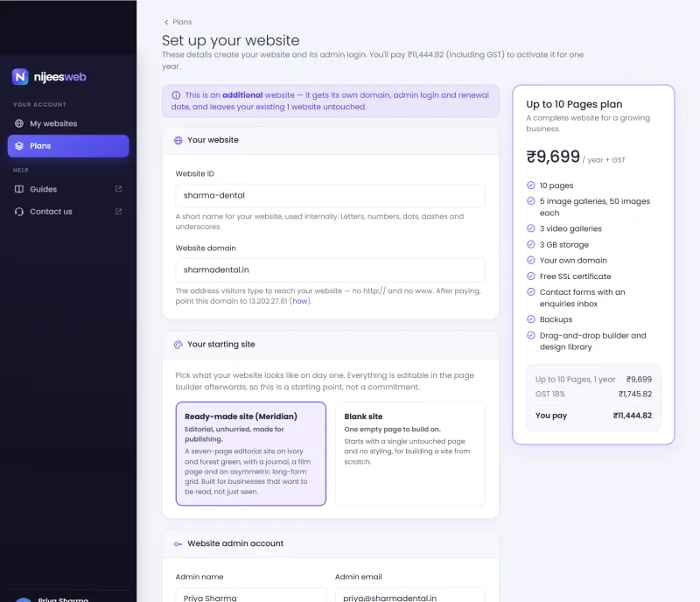
Task: Click the book icon beside Guides
Action: tap(19, 189)
